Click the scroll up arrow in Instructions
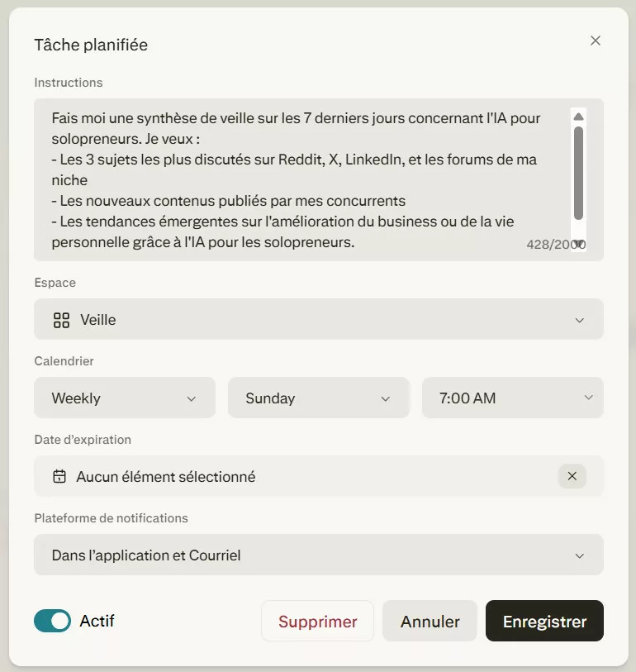The image size is (636, 672). [579, 117]
